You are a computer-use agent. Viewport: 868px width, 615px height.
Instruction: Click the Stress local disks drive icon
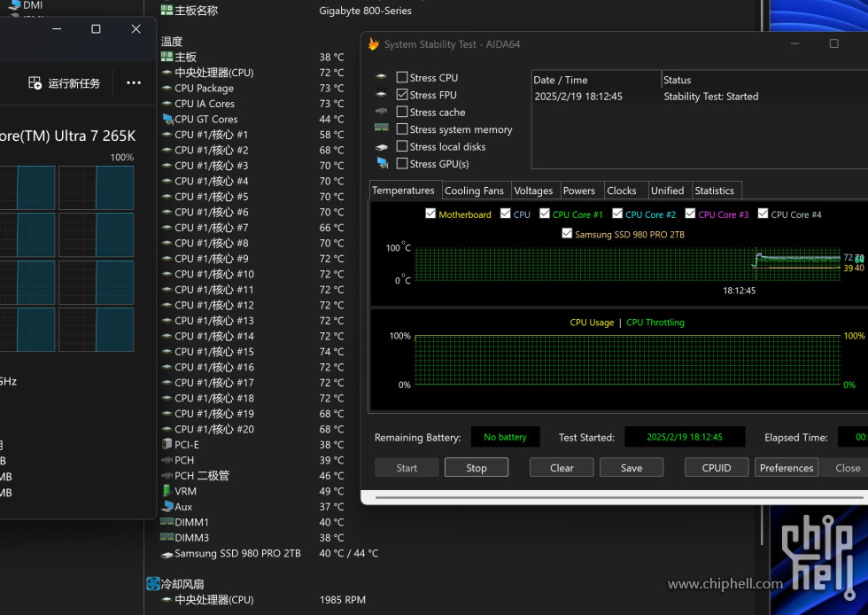382,147
